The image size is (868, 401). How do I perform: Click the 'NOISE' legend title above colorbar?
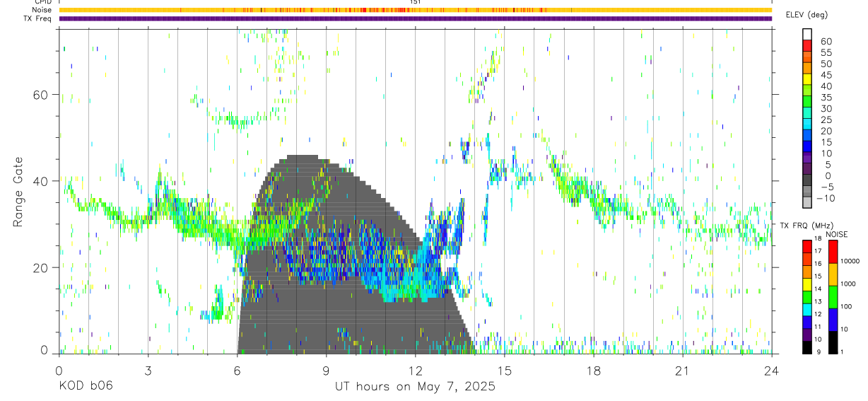tap(836, 234)
